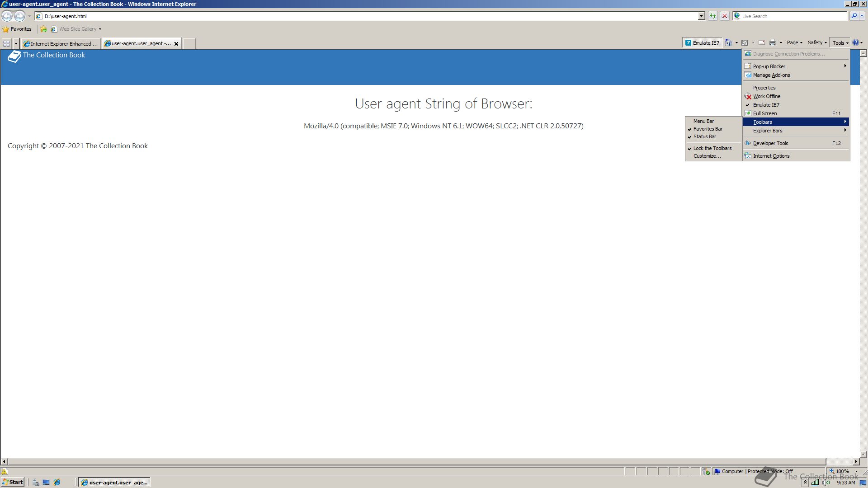Click the volume speaker tray icon
The height and width of the screenshot is (488, 868).
point(826,483)
